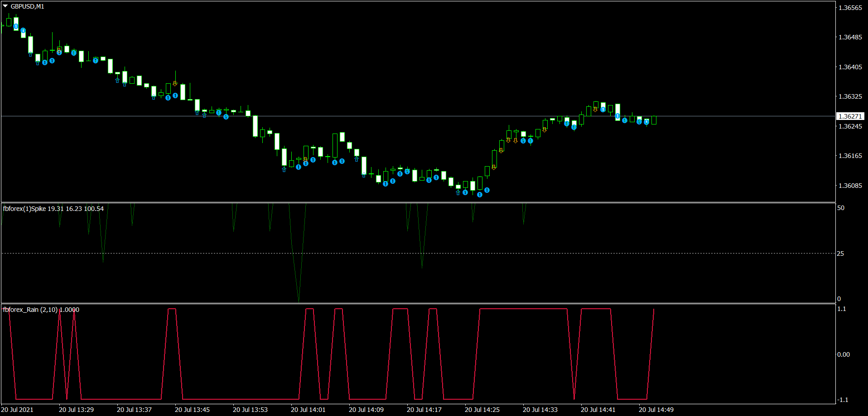Click the 20 Jul 14:49 time axis label

656,410
